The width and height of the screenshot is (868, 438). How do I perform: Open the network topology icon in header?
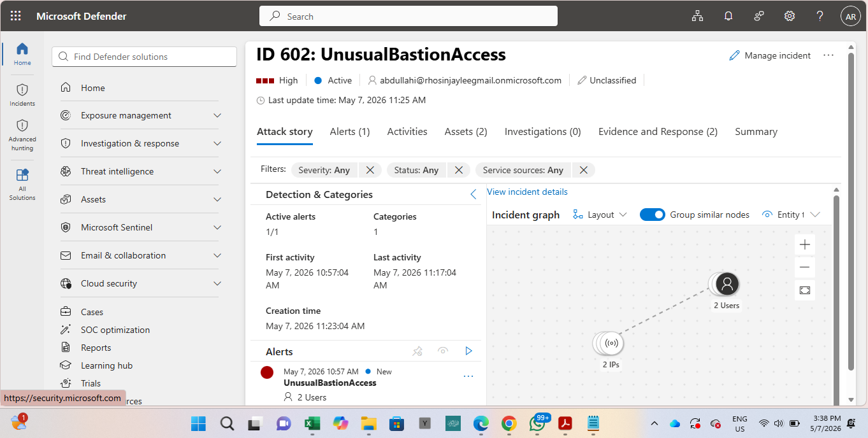(x=697, y=17)
